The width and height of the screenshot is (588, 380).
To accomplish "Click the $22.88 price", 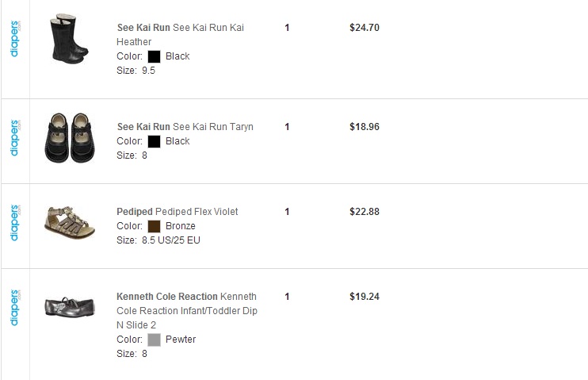I will point(365,212).
